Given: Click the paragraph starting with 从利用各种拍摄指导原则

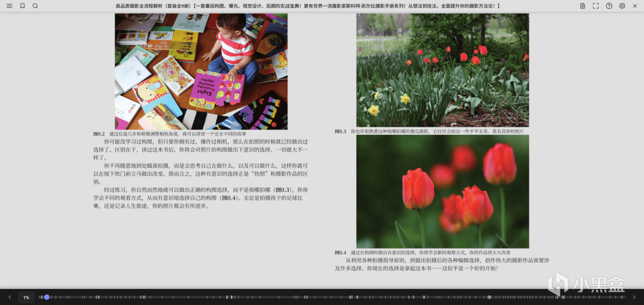Looking at the screenshot, I should coord(442,264).
